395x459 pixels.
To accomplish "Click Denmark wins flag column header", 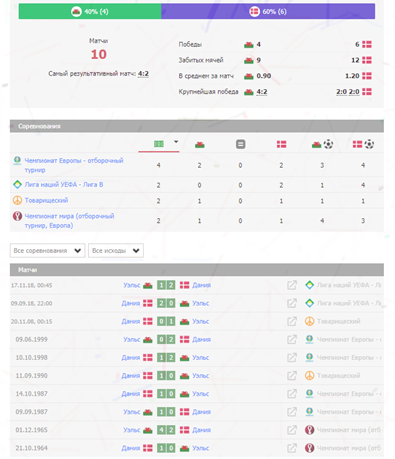I will pyautogui.click(x=281, y=144).
